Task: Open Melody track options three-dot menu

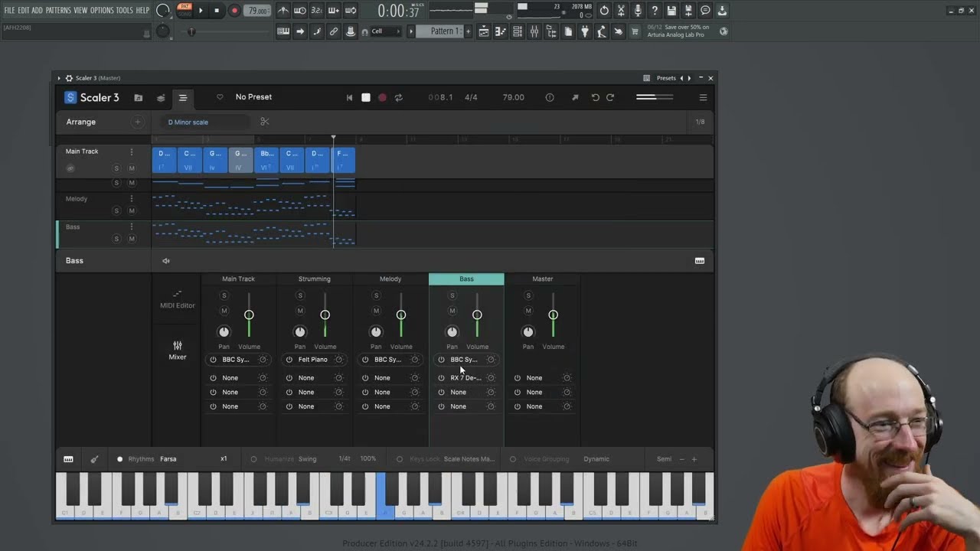Action: click(132, 199)
